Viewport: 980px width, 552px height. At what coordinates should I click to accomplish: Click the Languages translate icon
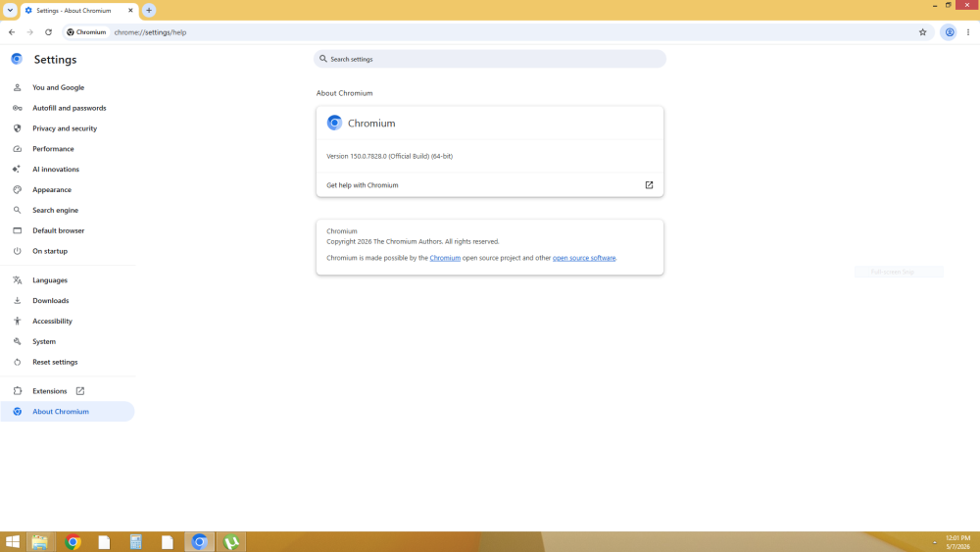[x=17, y=280]
